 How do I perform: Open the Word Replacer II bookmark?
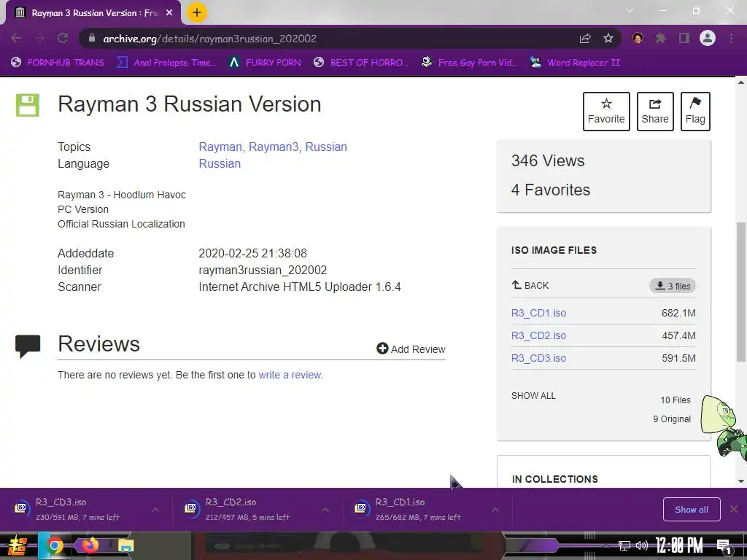click(x=575, y=63)
